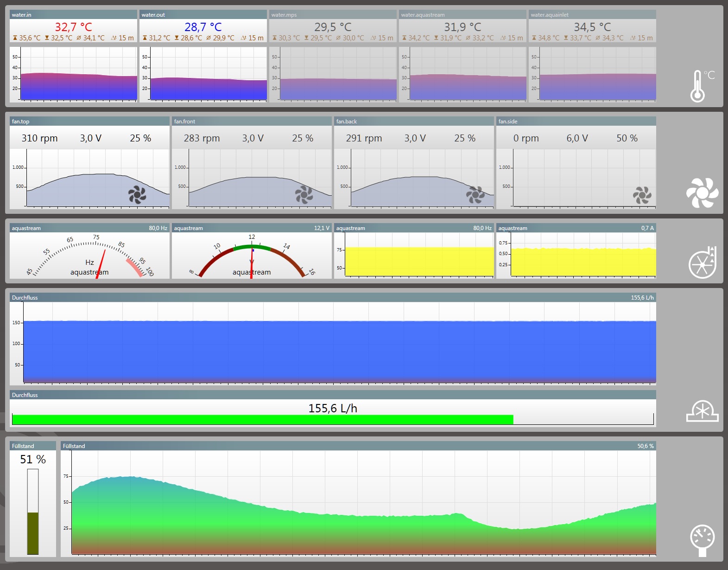Image resolution: width=728 pixels, height=570 pixels.
Task: Click the fan icon in fan.front chart
Action: (x=304, y=195)
